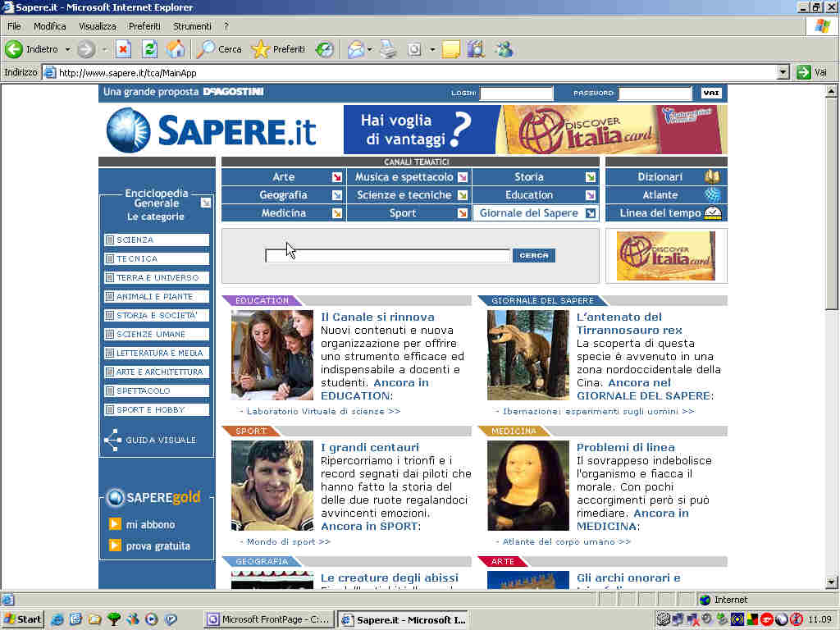Open the Visualizza menu

[x=98, y=26]
